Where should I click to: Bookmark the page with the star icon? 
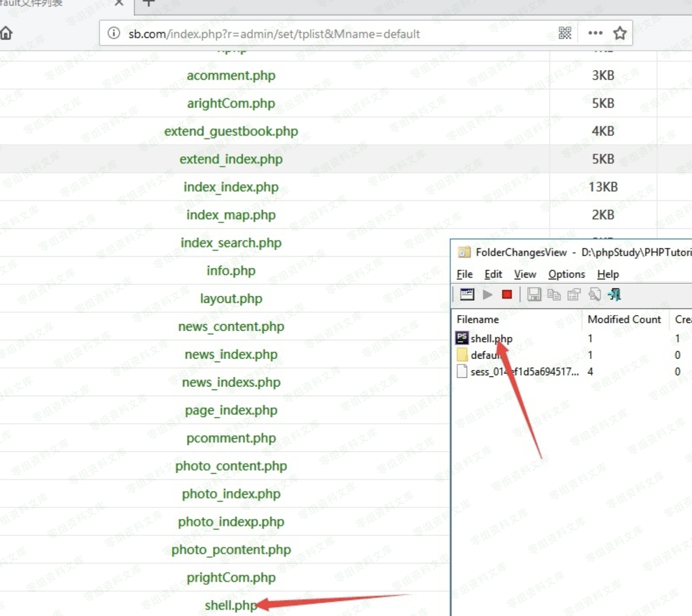[620, 33]
